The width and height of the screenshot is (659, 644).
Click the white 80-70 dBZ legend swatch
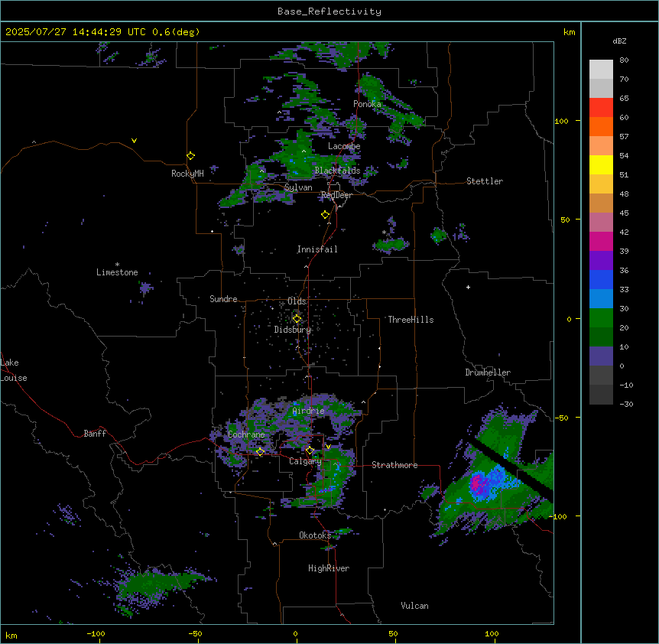click(x=601, y=70)
